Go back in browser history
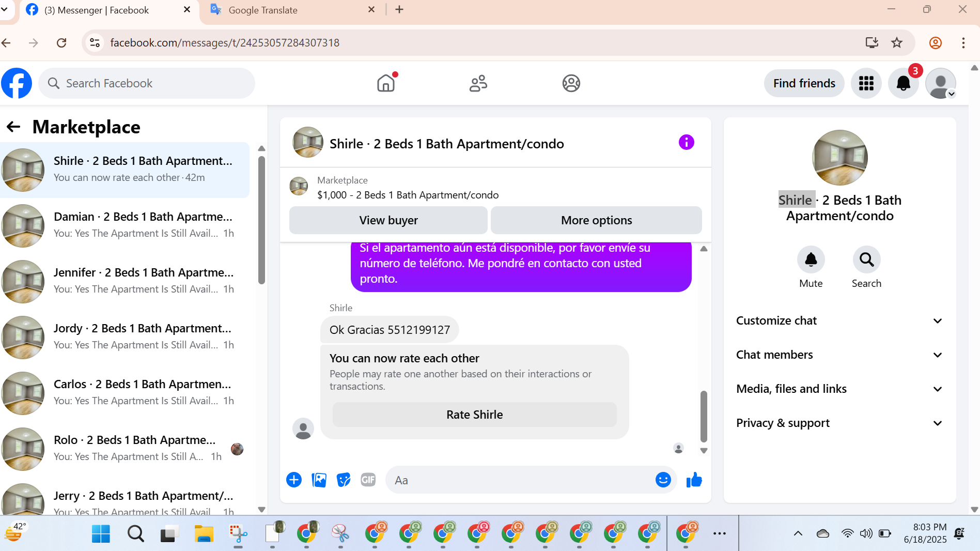The image size is (980, 551). tap(7, 43)
